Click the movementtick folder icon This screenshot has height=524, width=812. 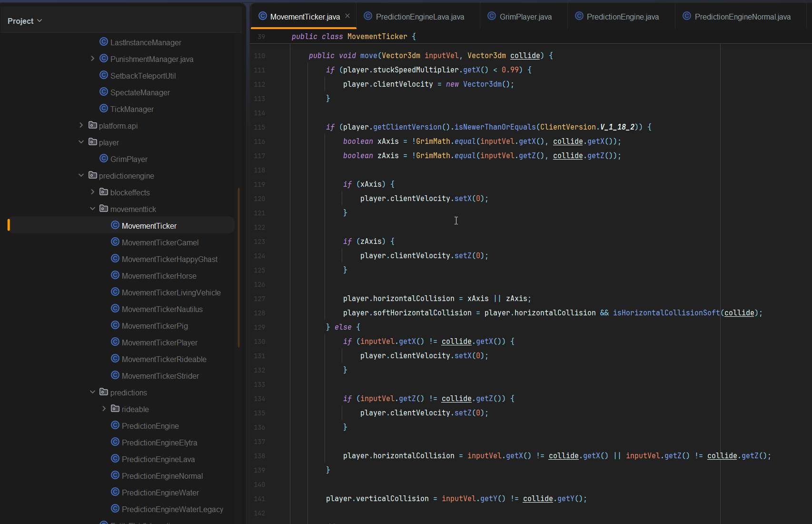[104, 209]
